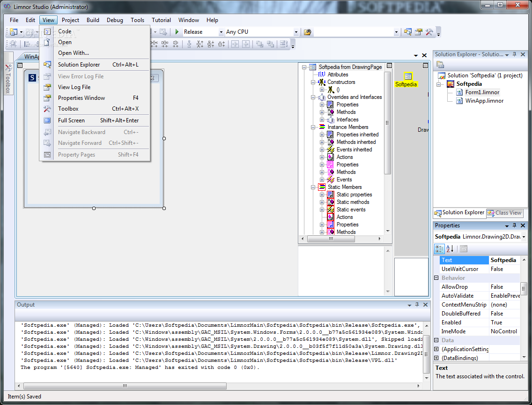532x405 pixels.
Task: Click the DoubleBuffered property value False
Action: [504, 314]
